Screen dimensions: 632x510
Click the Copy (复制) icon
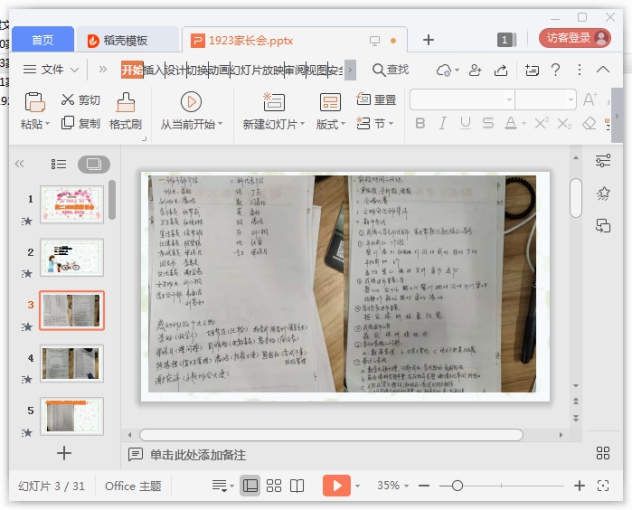(67, 123)
